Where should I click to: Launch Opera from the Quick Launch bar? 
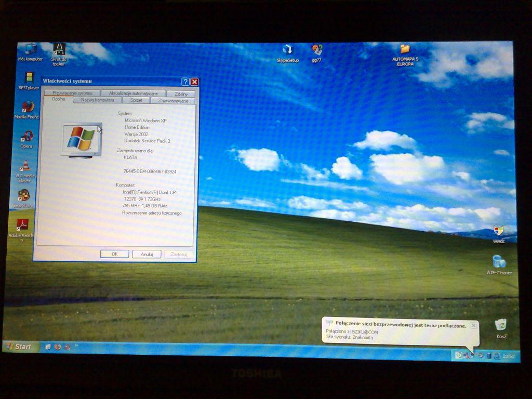(x=67, y=347)
